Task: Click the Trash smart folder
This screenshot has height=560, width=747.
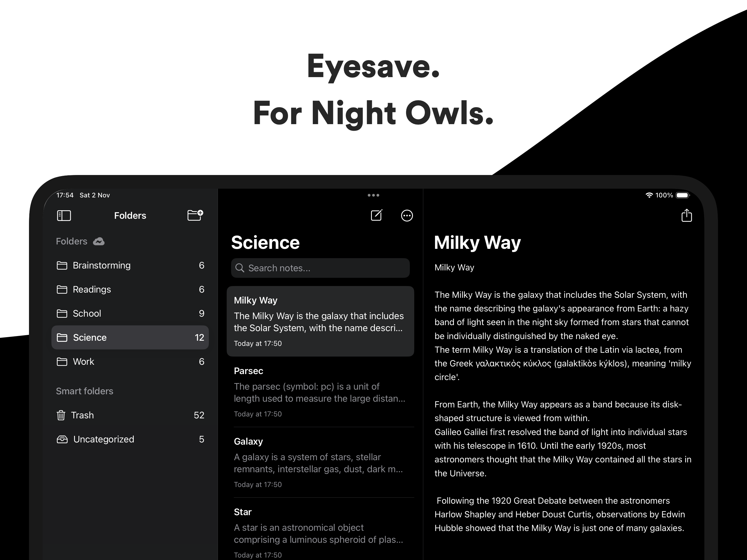Action: [x=130, y=415]
